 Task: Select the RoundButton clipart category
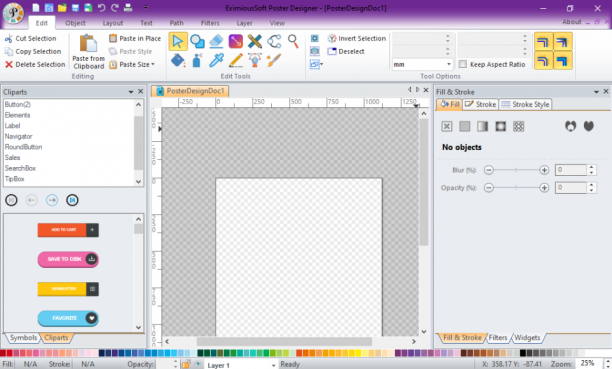click(x=23, y=147)
